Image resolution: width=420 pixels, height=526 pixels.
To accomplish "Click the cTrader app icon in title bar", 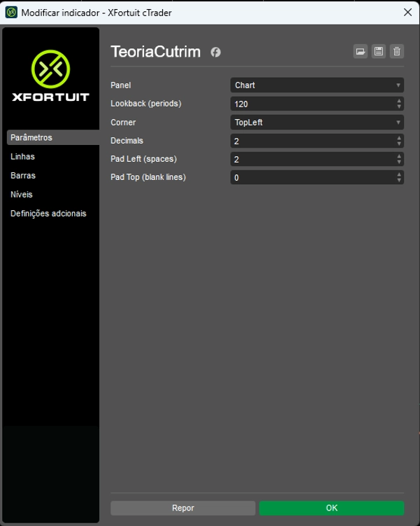I will (11, 13).
